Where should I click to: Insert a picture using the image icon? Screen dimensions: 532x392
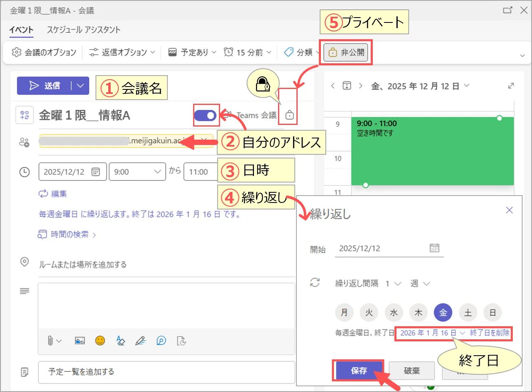[80, 341]
